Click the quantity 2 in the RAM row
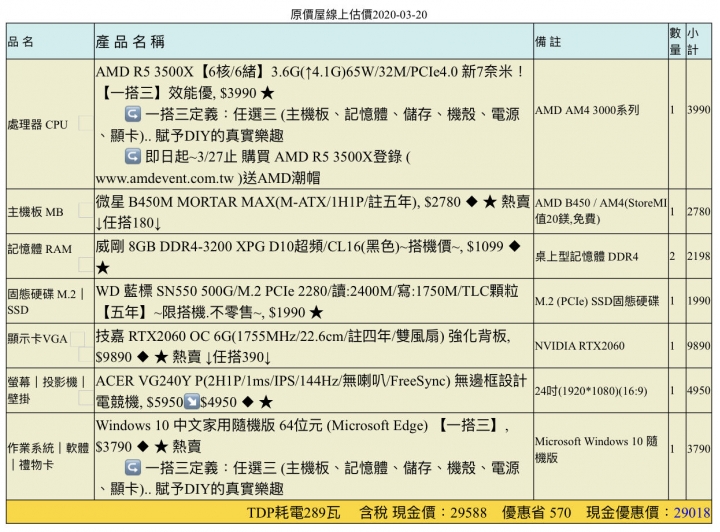Screen dimensions: 720x532 [672, 256]
